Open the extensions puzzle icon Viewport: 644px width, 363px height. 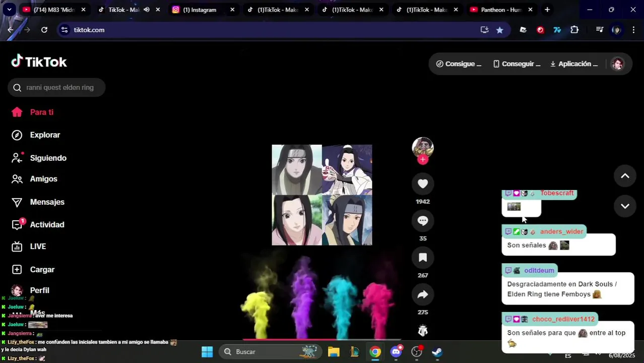[x=574, y=30]
